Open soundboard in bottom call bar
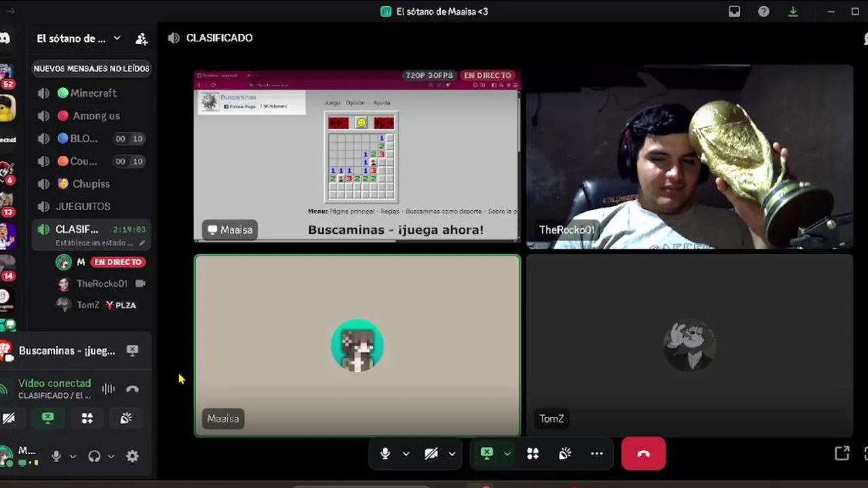This screenshot has width=868, height=488. coord(565,454)
